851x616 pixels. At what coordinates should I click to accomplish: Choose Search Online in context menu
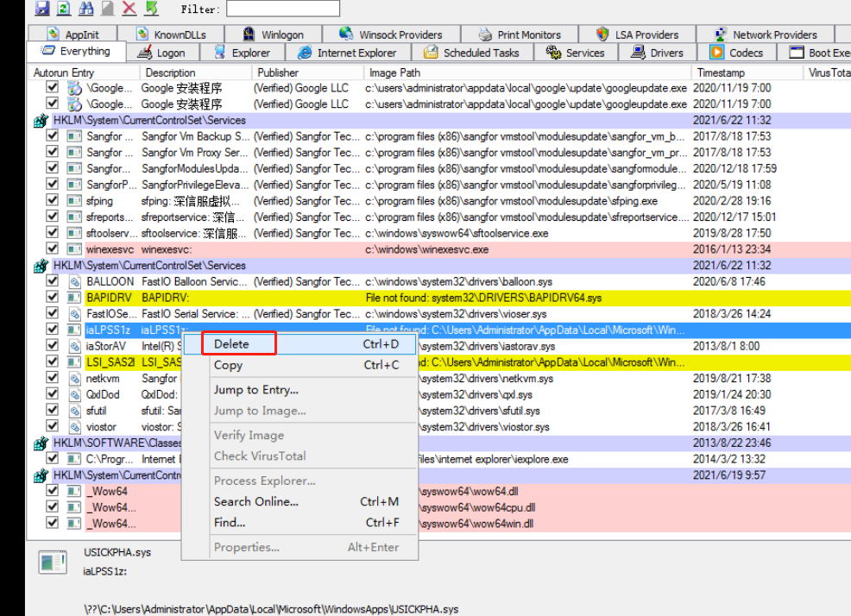pyautogui.click(x=255, y=501)
